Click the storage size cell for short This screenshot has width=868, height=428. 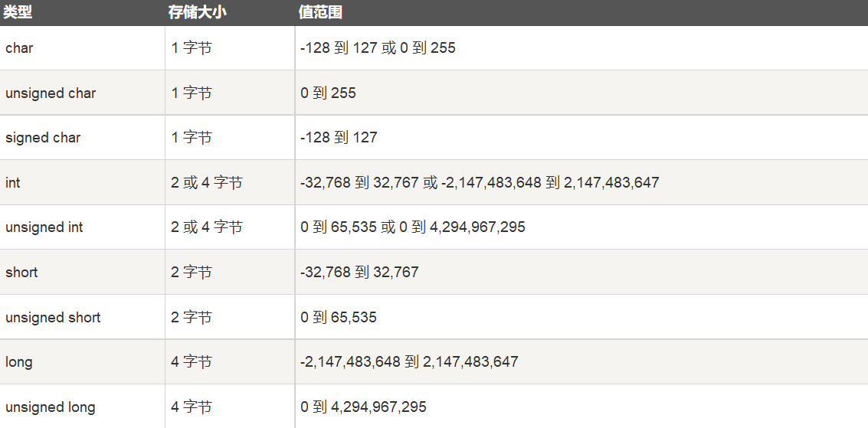pos(192,273)
